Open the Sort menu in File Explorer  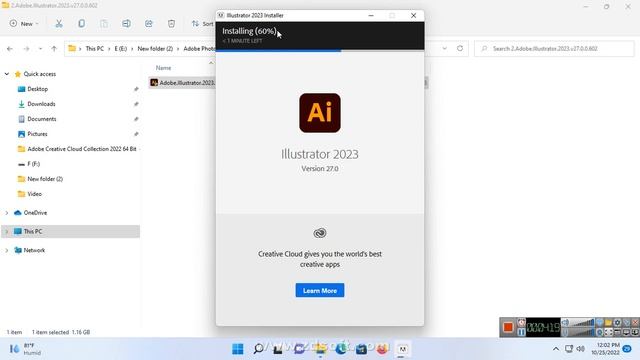coord(203,24)
